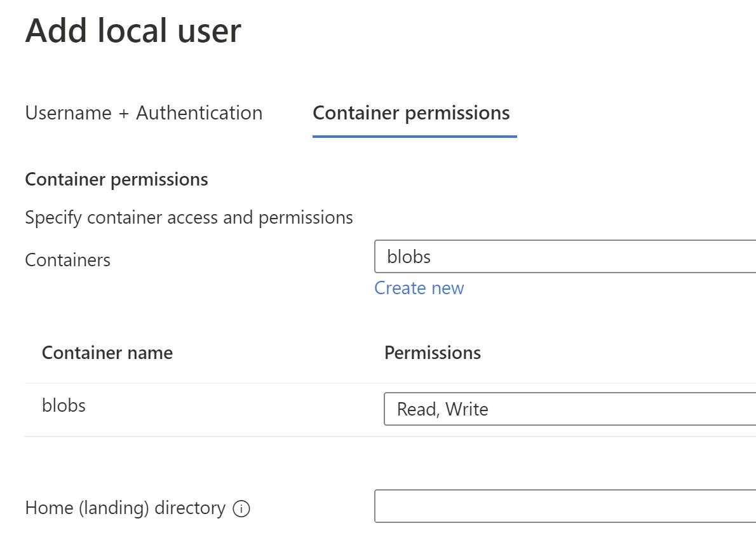
Task: Click the Specify container access and permissions text
Action: pos(189,218)
